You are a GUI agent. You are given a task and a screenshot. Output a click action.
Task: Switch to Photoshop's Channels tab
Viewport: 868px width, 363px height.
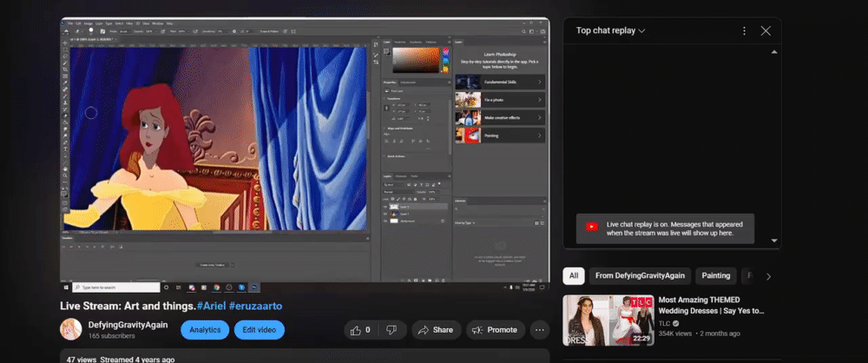pos(401,176)
